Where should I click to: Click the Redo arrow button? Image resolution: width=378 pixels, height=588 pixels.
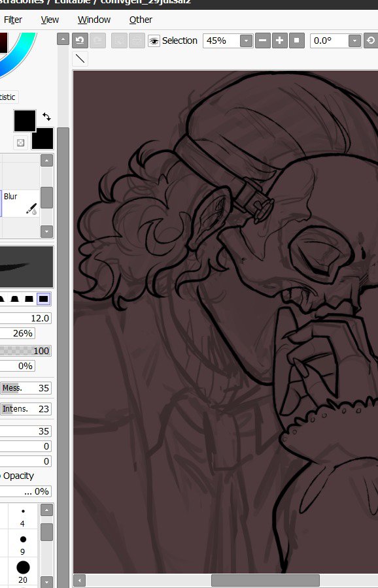pyautogui.click(x=97, y=41)
